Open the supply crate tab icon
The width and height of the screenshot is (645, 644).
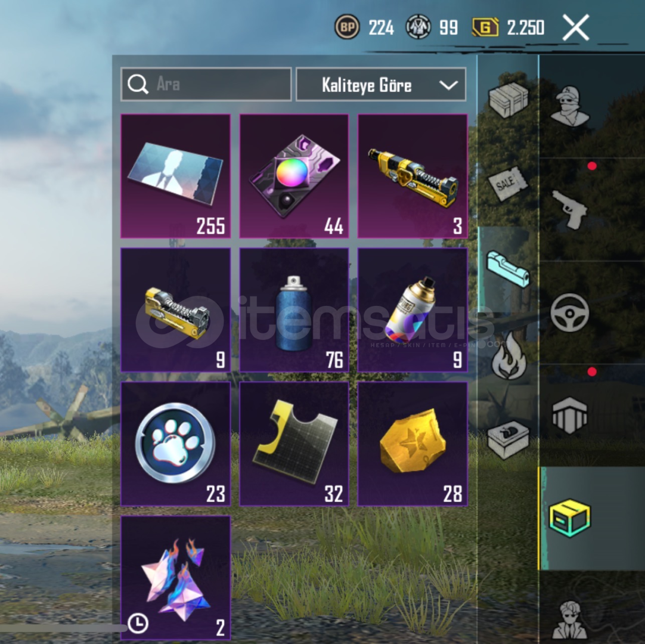(x=508, y=100)
